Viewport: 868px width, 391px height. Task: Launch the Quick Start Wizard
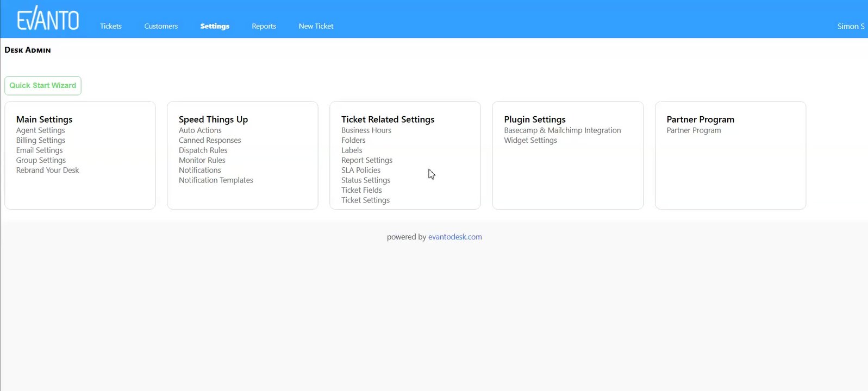coord(43,86)
